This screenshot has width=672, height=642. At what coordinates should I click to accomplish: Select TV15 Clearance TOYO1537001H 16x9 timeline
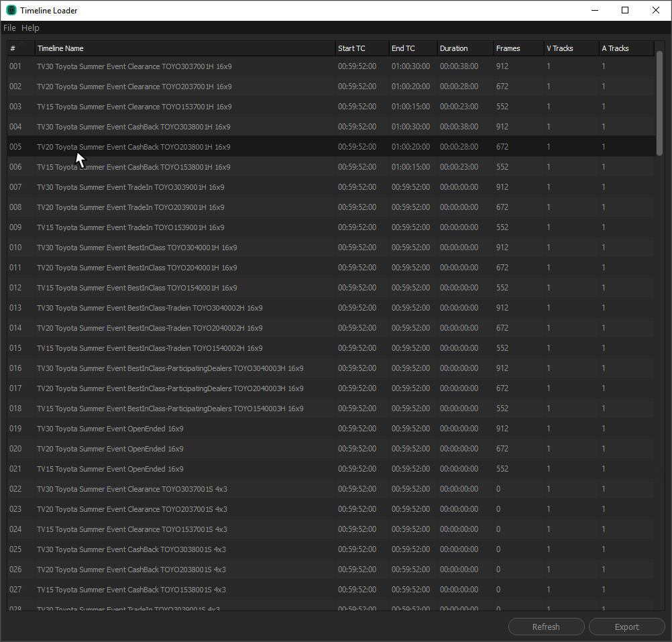coord(331,107)
